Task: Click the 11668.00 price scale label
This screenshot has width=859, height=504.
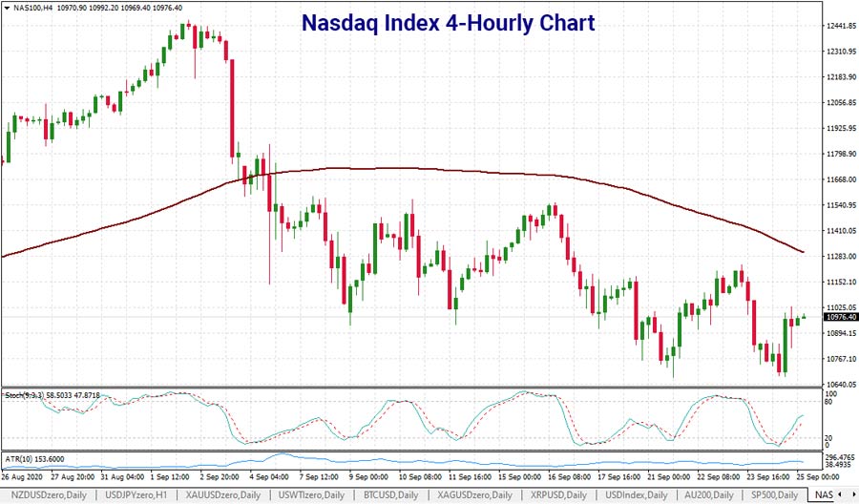Action: click(x=842, y=179)
